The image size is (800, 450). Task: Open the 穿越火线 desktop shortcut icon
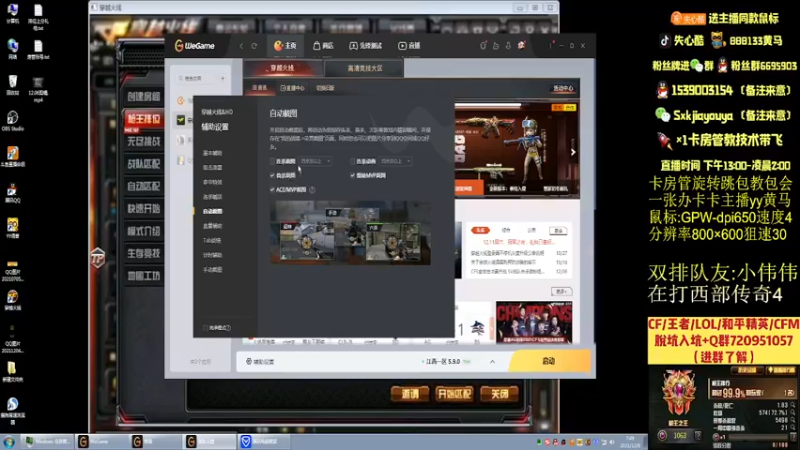coord(13,301)
